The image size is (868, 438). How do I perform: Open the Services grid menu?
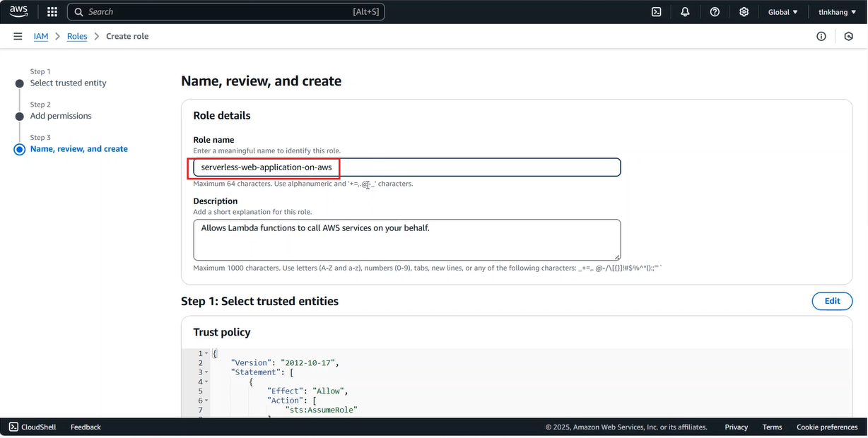52,12
